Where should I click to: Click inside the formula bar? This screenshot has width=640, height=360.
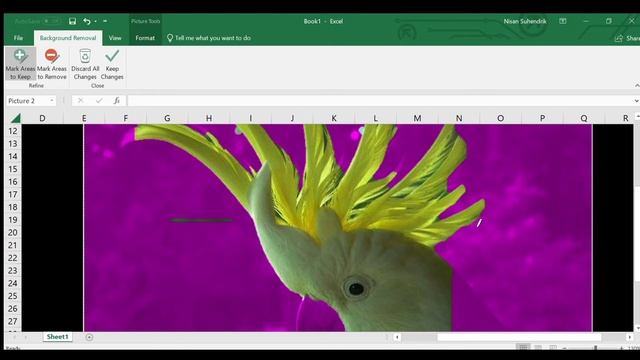pos(380,101)
